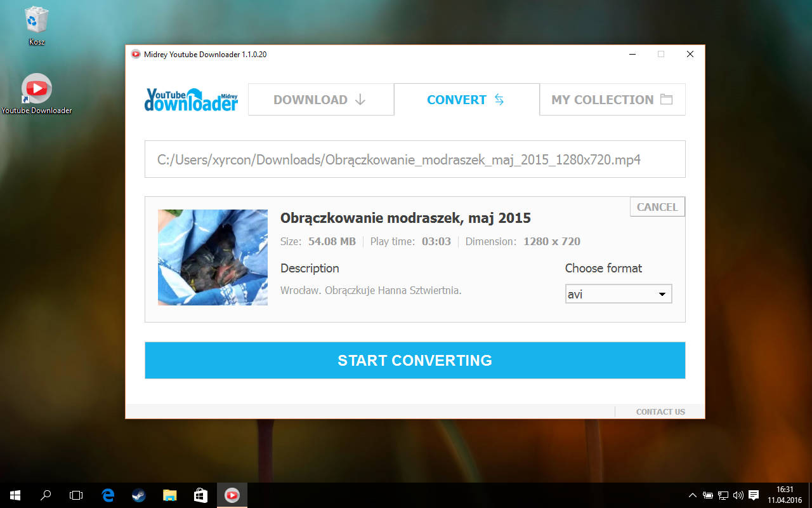Cancel the selected video conversion
This screenshot has width=812, height=508.
coord(657,207)
